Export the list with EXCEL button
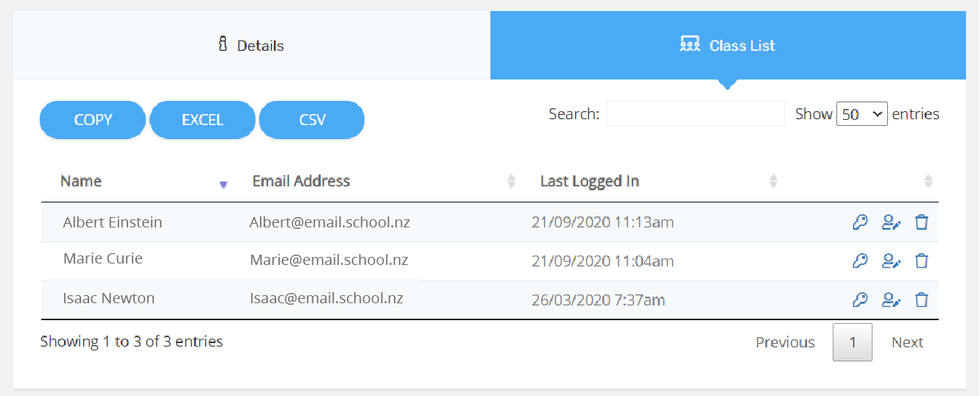The width and height of the screenshot is (980, 396). click(202, 120)
